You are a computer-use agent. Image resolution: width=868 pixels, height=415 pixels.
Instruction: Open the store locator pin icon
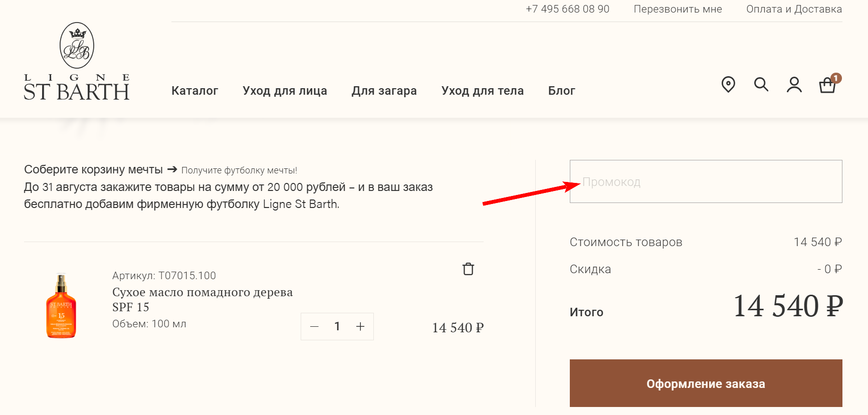pyautogui.click(x=728, y=84)
